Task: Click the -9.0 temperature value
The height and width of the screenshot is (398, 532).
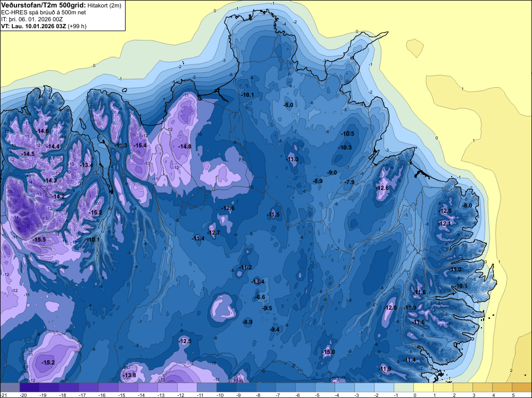Action: [x=332, y=173]
